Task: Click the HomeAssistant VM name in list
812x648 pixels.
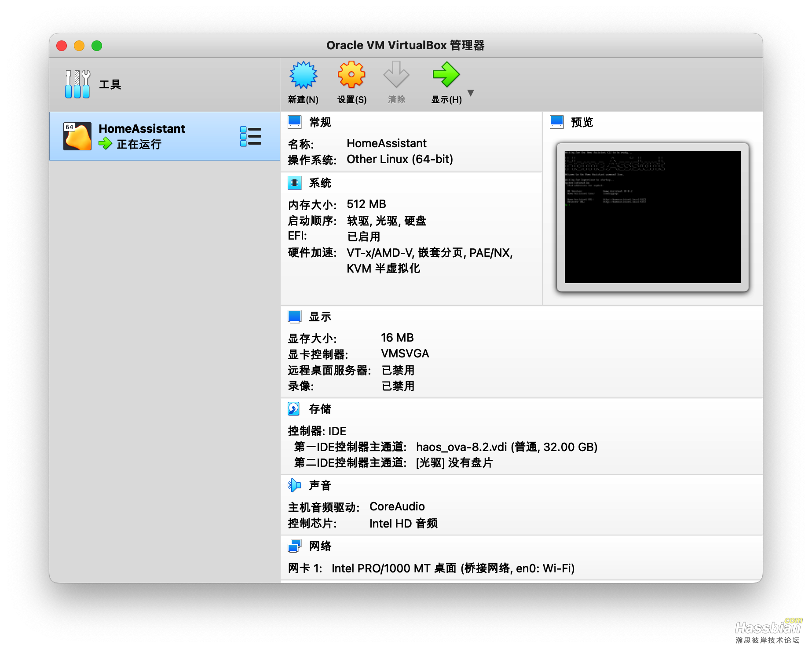Action: pyautogui.click(x=142, y=129)
